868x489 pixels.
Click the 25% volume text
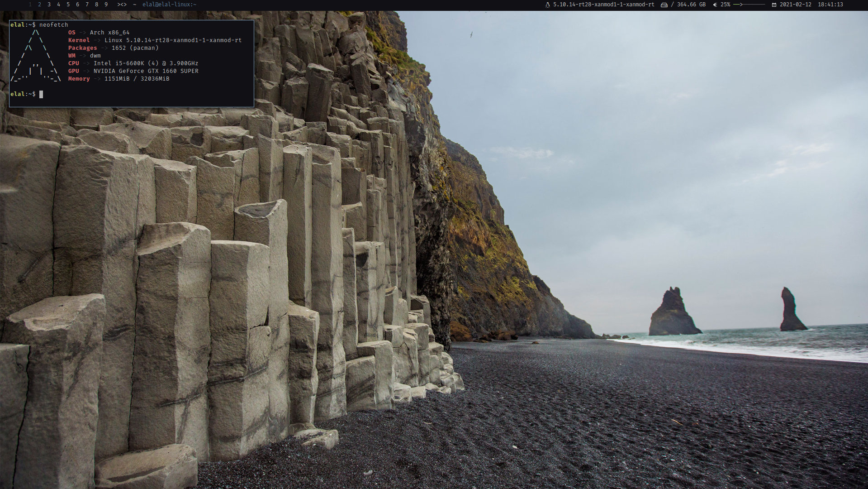pyautogui.click(x=725, y=5)
